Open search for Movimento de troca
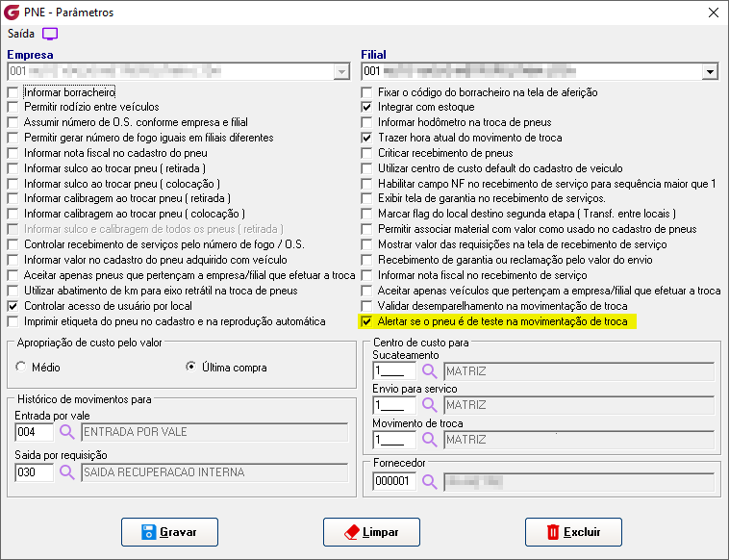Viewport: 729px width, 560px height. (x=430, y=440)
